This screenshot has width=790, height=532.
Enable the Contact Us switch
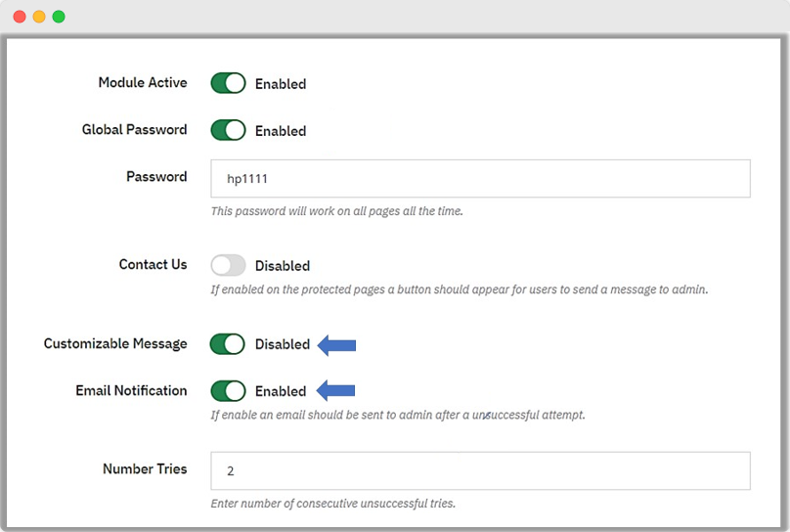coord(228,265)
